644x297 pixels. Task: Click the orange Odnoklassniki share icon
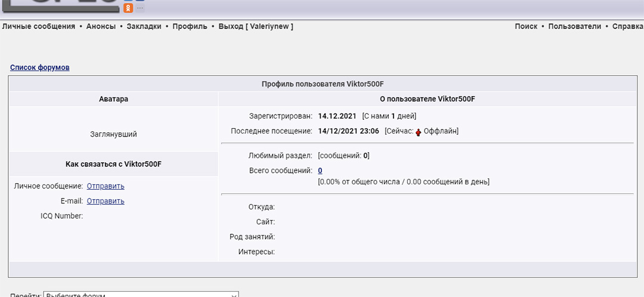coord(128,8)
